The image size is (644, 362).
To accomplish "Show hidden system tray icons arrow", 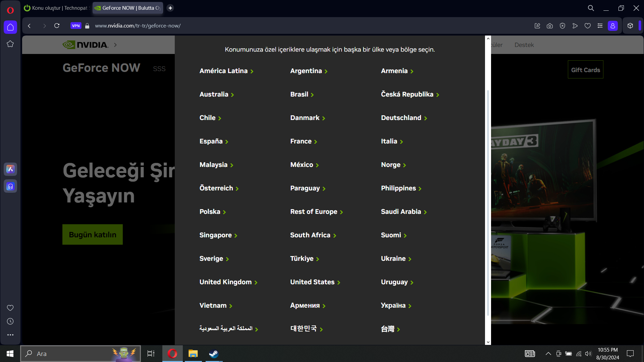I will (548, 354).
